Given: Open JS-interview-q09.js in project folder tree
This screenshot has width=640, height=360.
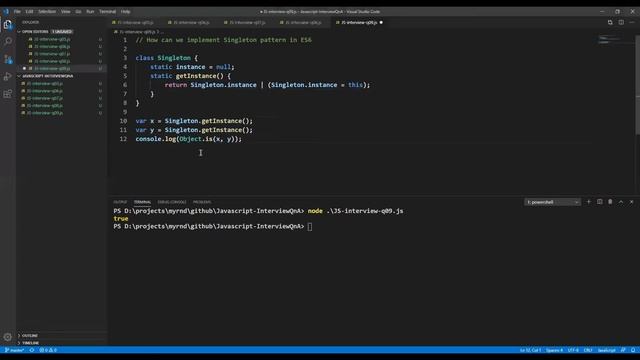Looking at the screenshot, I should tap(61, 113).
